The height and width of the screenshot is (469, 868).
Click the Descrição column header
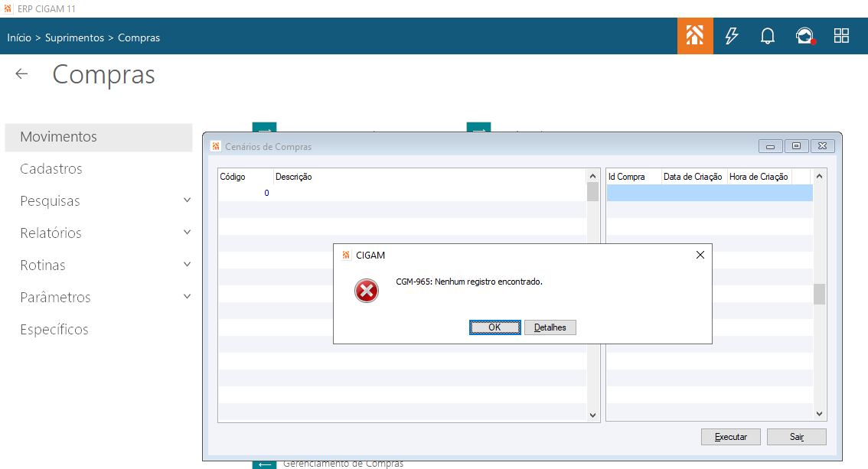coord(429,177)
